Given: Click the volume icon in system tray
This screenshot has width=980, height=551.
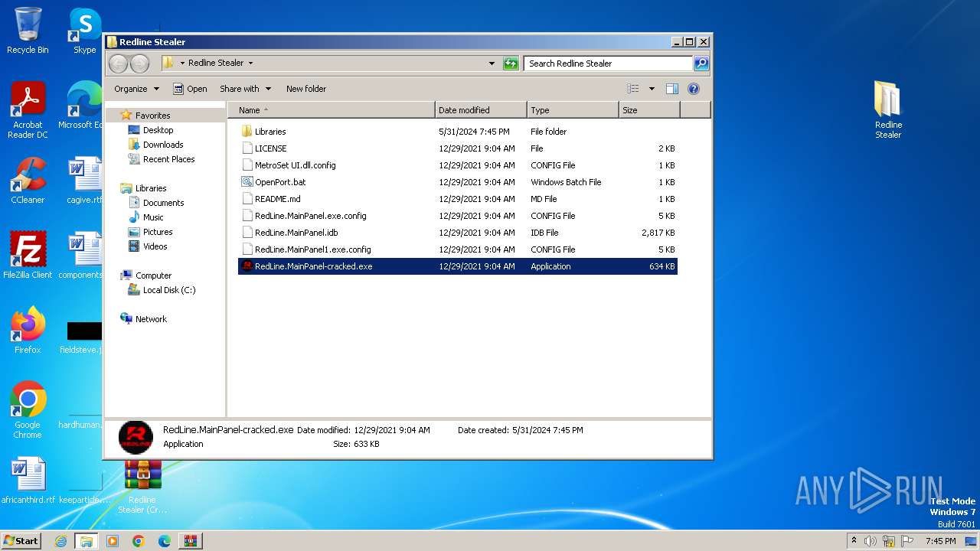Looking at the screenshot, I should tap(871, 541).
